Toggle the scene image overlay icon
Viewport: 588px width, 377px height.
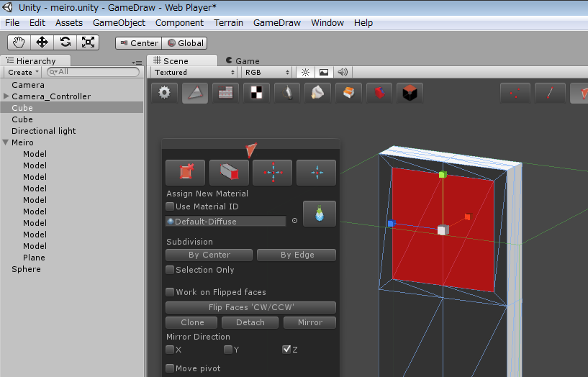(324, 72)
